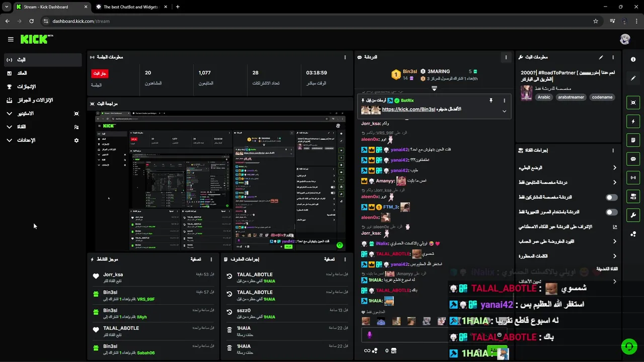Expand the slow mode option

pos(614,168)
